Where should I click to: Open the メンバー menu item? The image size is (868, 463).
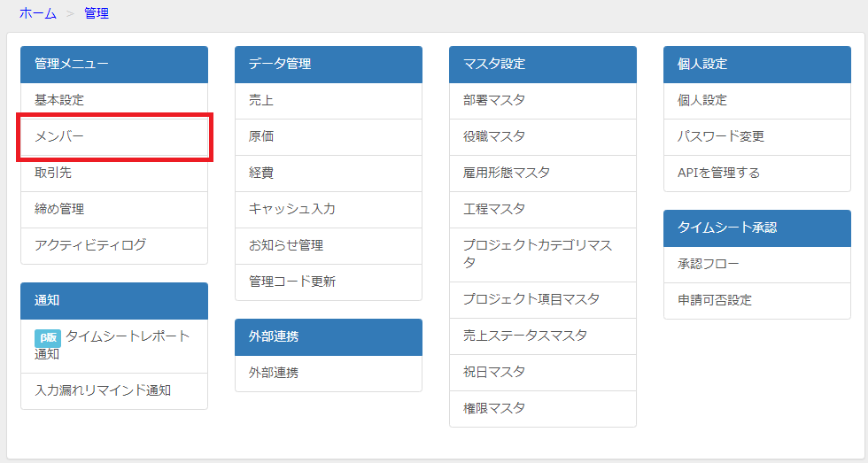[114, 136]
